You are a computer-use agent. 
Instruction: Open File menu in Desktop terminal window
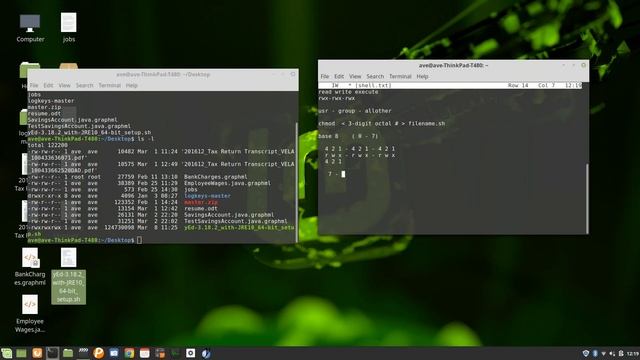pyautogui.click(x=34, y=86)
